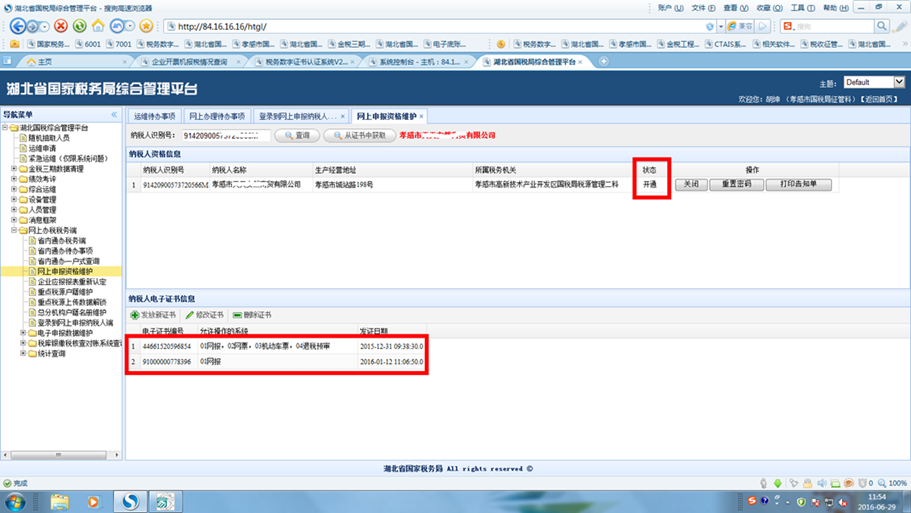The height and width of the screenshot is (513, 911).
Task: Open the new tab plus button
Action: tap(604, 61)
